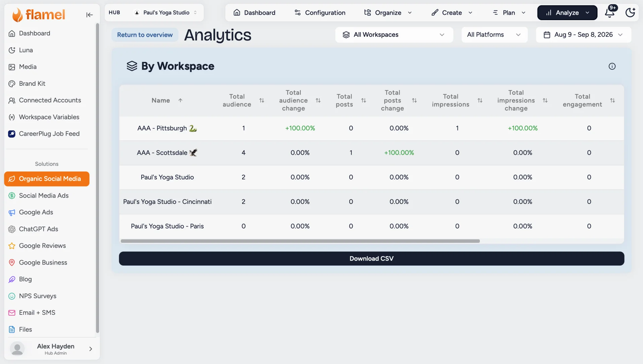The image size is (643, 364).
Task: Open Luna in the sidebar
Action: [x=47, y=50]
